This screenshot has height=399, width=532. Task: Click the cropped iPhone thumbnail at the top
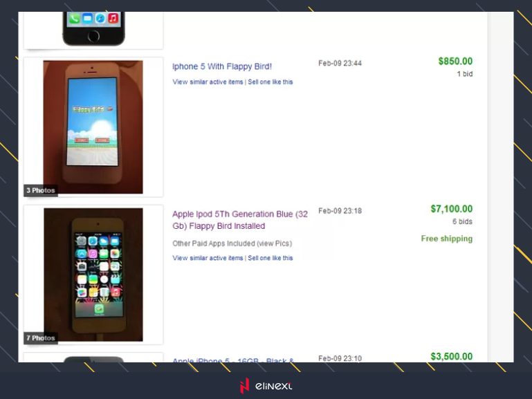point(93,29)
